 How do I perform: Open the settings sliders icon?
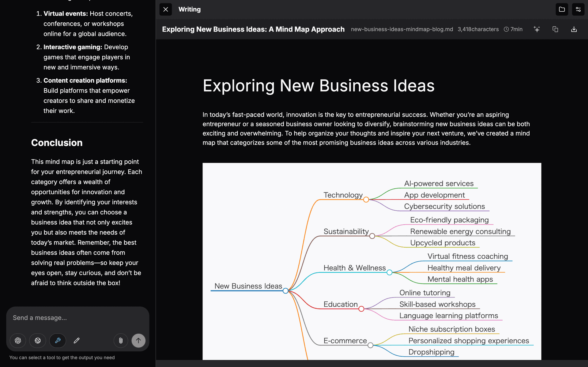(578, 9)
